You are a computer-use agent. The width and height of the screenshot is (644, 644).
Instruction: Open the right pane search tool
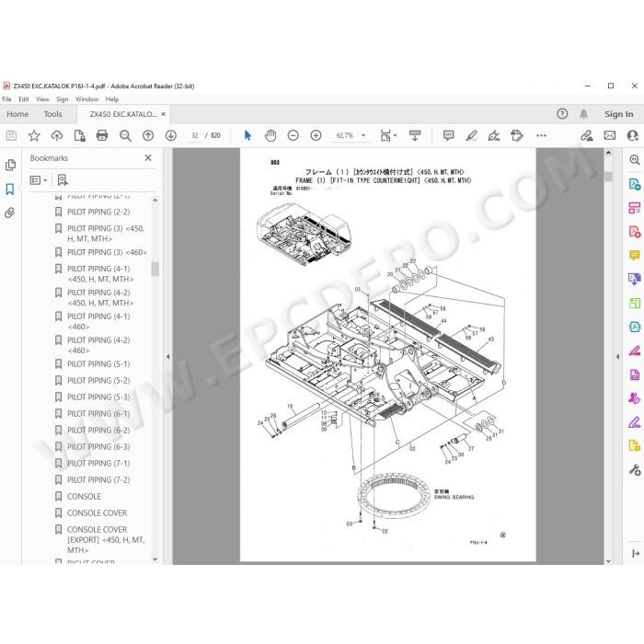pyautogui.click(x=634, y=160)
